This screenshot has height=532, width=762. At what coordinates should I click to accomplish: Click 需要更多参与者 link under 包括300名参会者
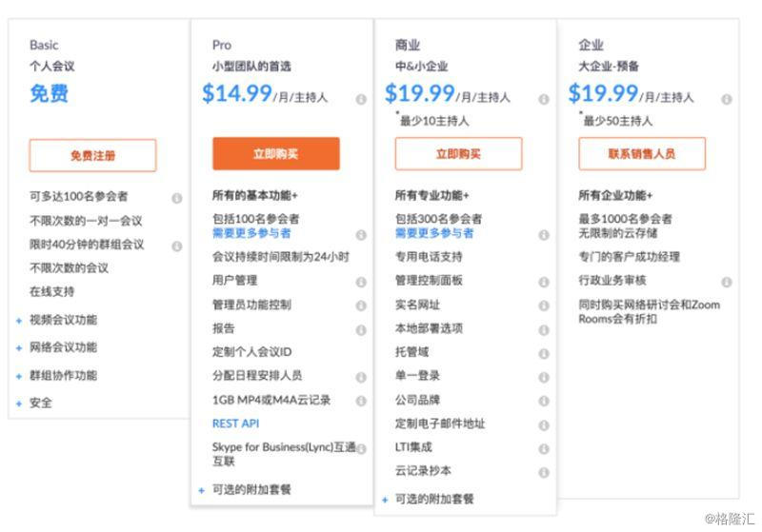click(x=434, y=233)
